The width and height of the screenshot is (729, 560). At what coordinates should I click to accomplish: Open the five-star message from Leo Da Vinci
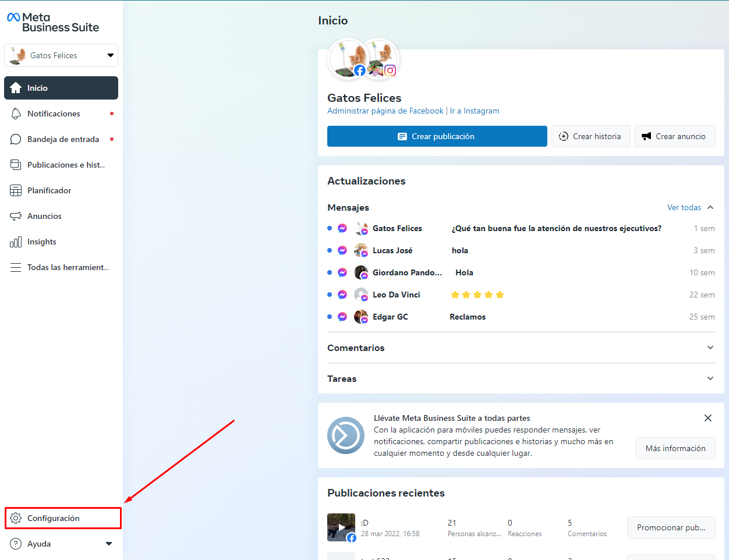[x=521, y=295]
